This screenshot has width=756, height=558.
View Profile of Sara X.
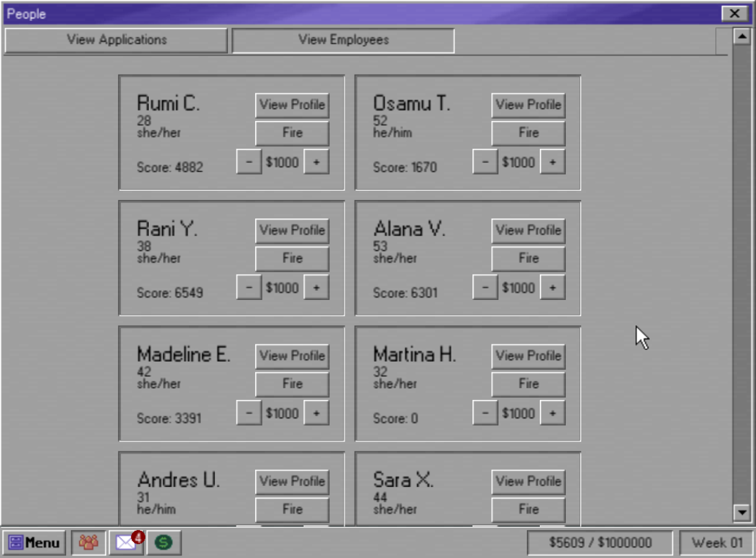click(x=529, y=481)
